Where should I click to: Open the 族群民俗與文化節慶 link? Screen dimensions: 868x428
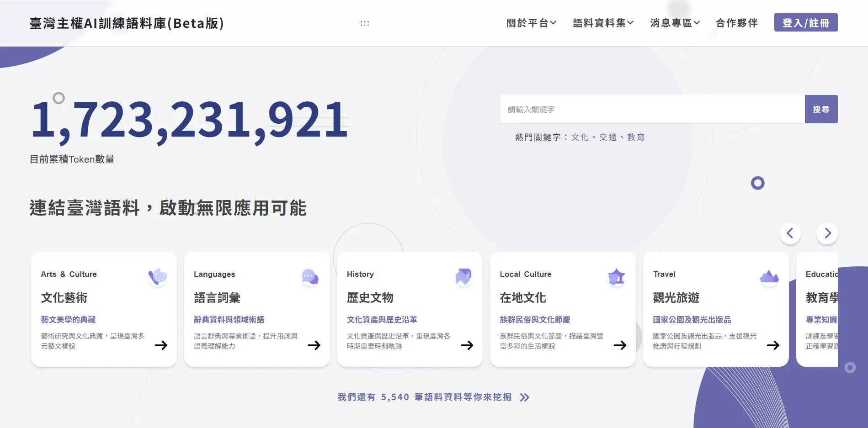(x=535, y=320)
